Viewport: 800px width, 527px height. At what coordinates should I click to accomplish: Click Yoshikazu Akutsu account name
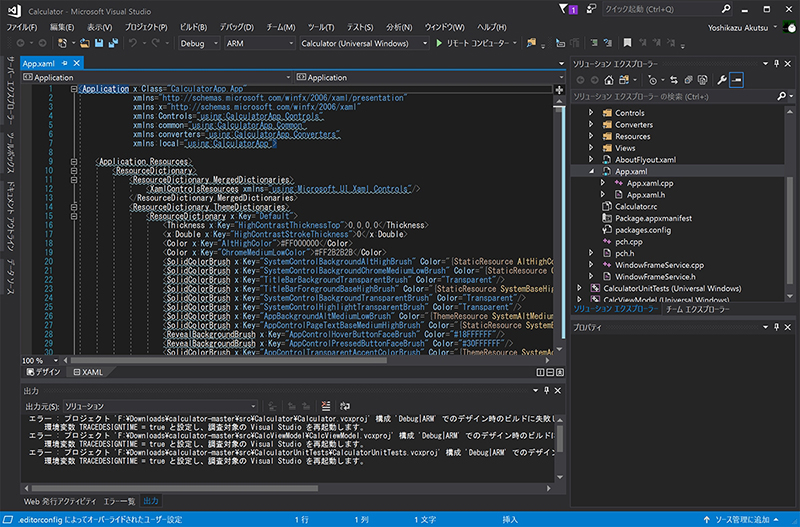737,28
